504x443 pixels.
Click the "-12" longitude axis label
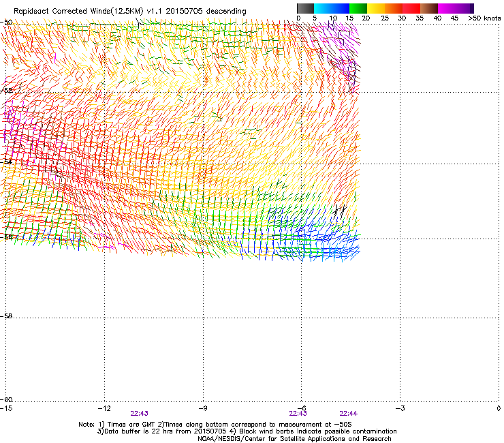[104, 408]
